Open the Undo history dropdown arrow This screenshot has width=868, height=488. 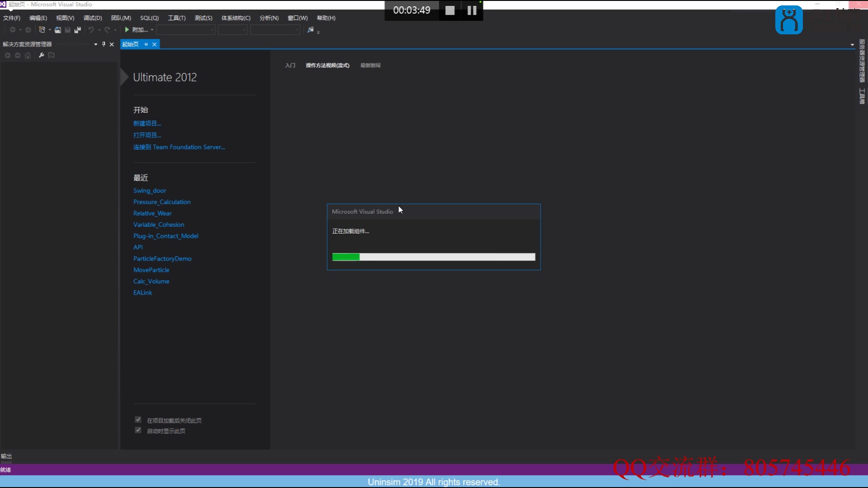pos(99,30)
